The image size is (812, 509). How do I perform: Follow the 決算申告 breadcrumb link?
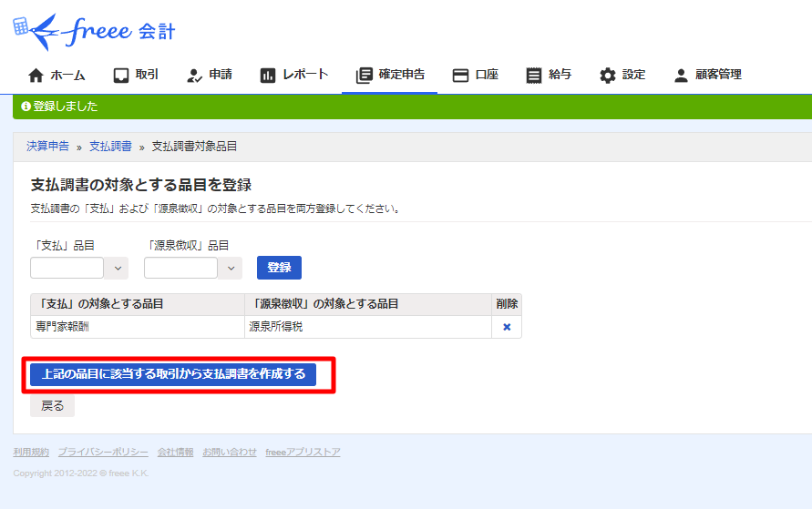[x=47, y=147]
